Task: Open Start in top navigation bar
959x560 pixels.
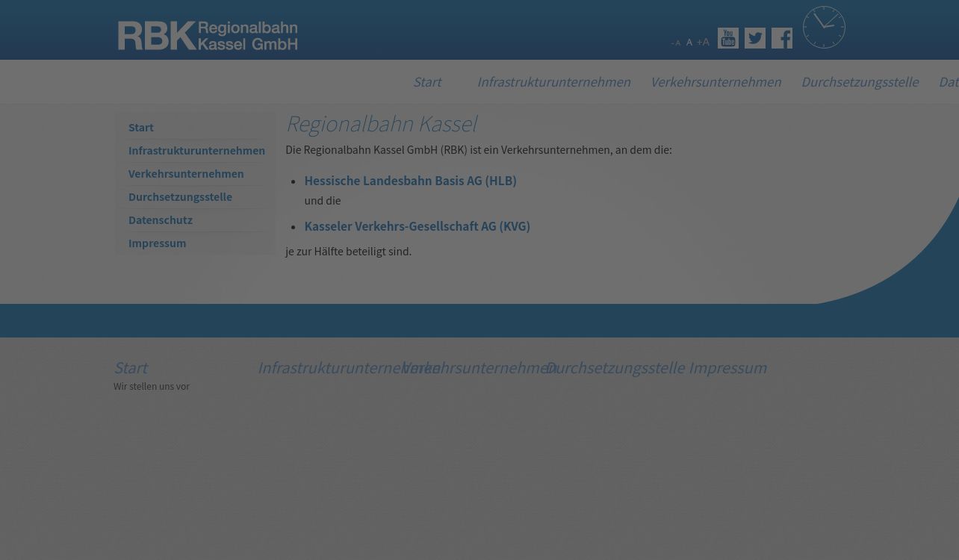Action: click(x=427, y=81)
